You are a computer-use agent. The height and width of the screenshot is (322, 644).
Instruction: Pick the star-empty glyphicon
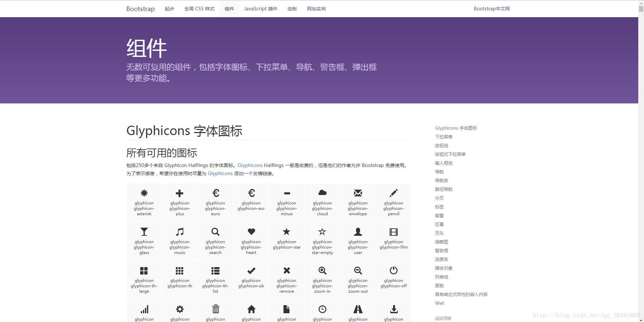(322, 231)
